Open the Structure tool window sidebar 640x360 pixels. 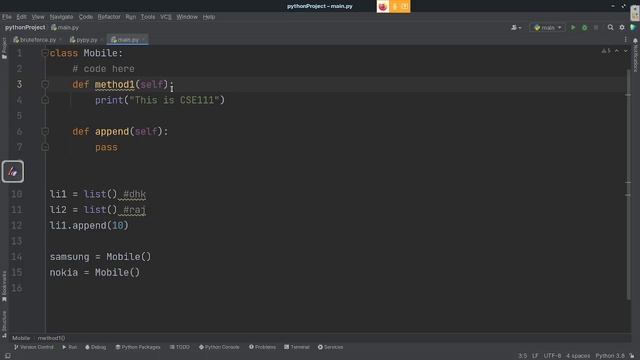pyautogui.click(x=4, y=324)
